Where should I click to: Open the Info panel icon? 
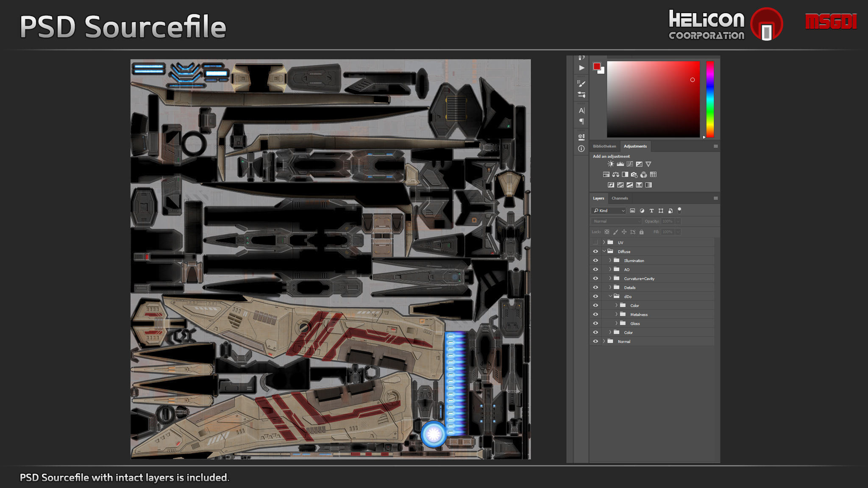click(x=581, y=149)
